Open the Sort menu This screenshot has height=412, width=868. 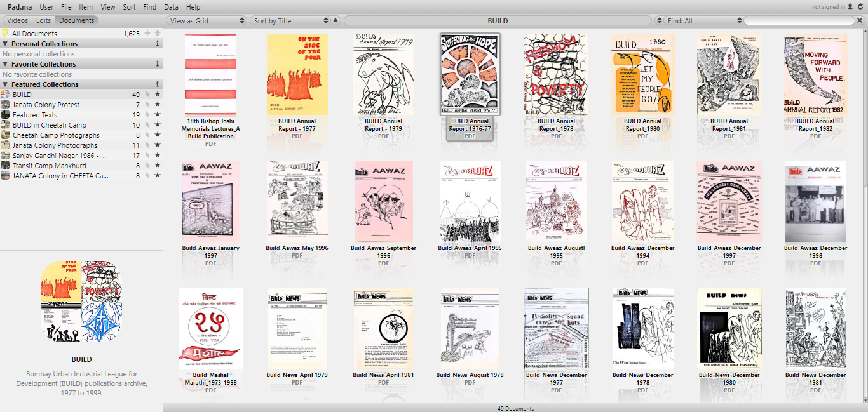(x=129, y=7)
